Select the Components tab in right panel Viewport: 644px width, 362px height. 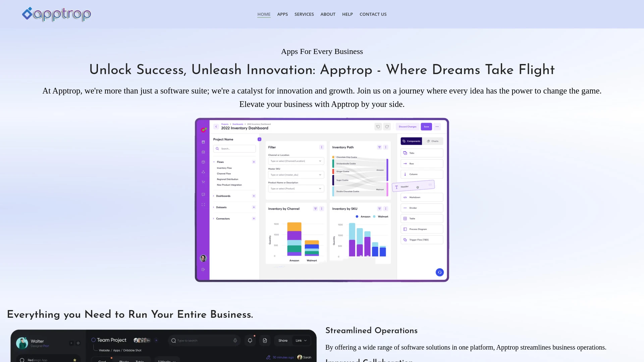411,141
